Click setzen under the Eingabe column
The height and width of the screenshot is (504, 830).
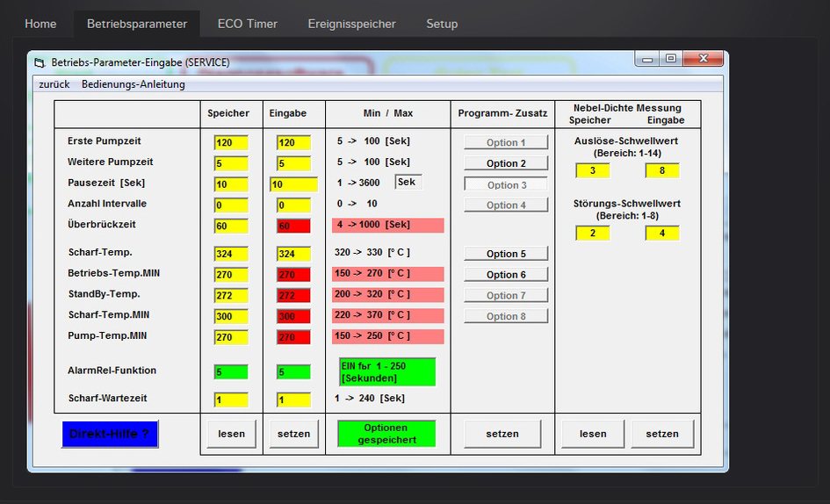coord(293,434)
